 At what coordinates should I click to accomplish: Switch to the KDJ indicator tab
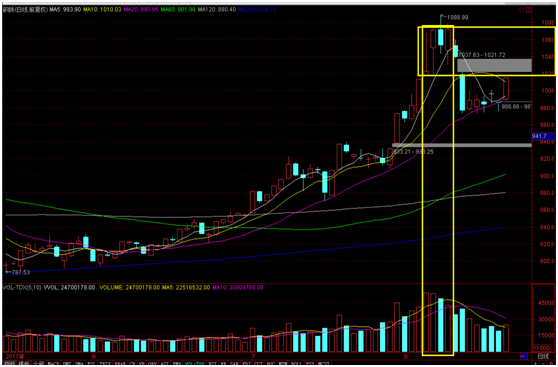[x=246, y=363]
